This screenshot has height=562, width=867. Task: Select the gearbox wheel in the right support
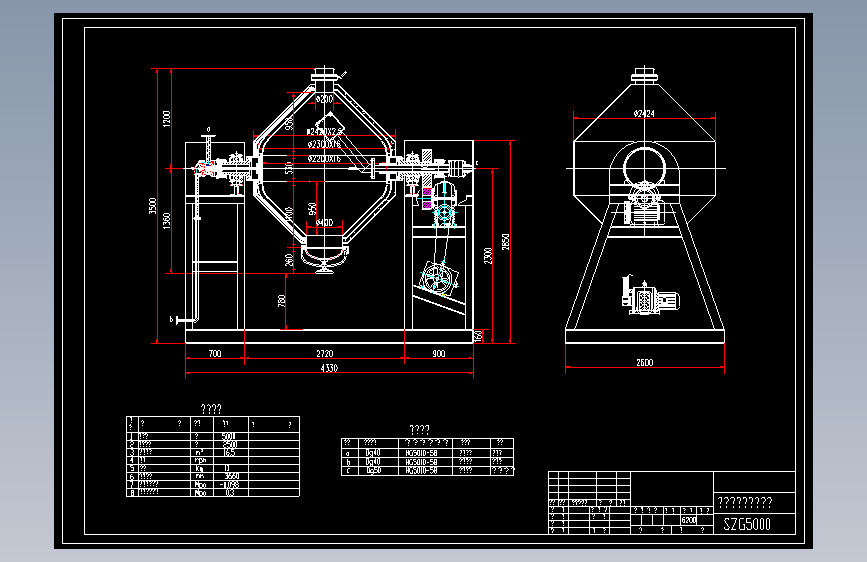pos(438,278)
